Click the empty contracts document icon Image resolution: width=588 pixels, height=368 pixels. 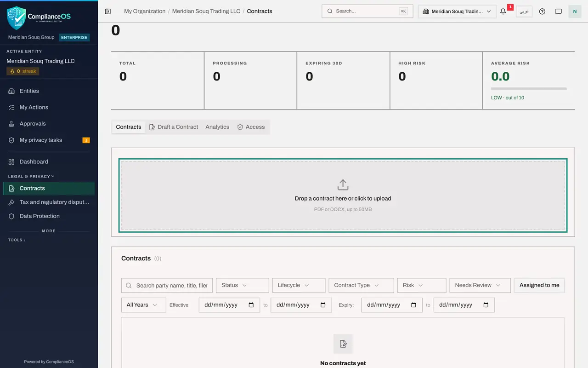pos(343,344)
